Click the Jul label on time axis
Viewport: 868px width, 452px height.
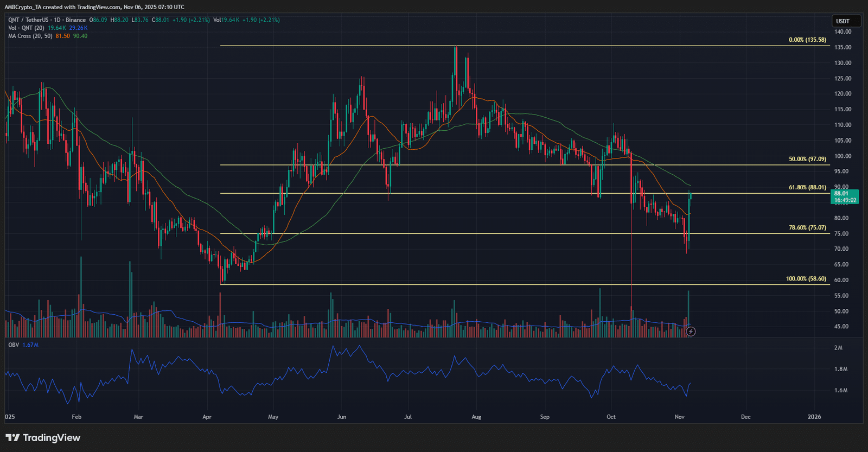click(408, 417)
